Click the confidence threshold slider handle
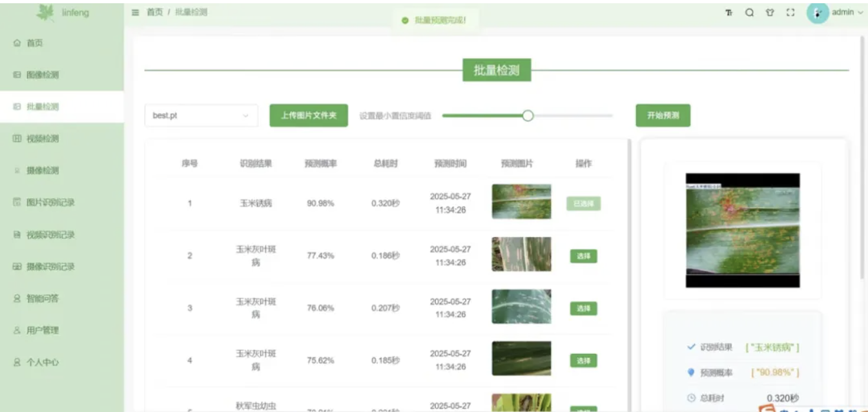 pyautogui.click(x=528, y=116)
